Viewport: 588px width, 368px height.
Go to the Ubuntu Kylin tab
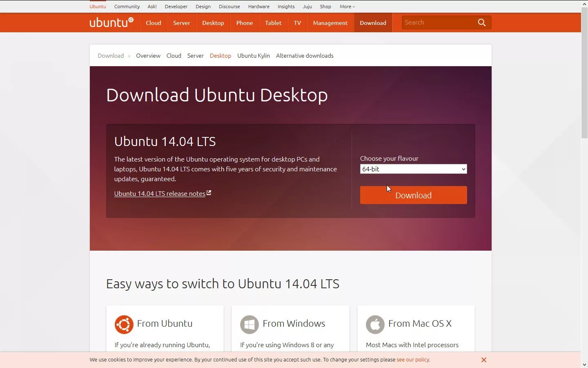pos(254,56)
